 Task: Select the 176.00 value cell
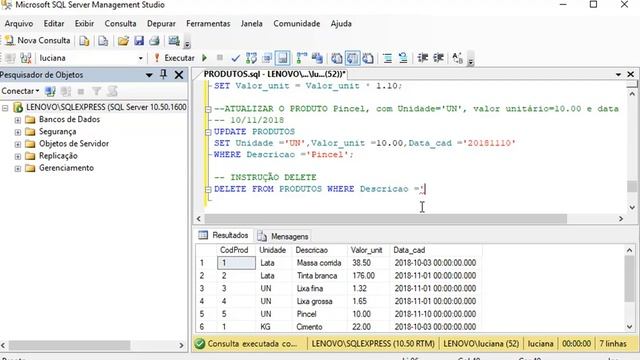(x=368, y=276)
